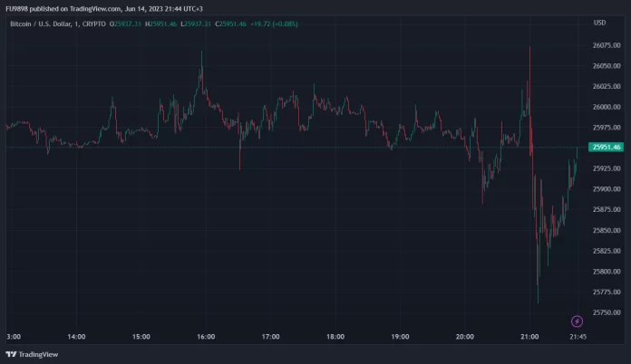Click the Bitcoin / U.S. Dollar chart title

(45, 23)
